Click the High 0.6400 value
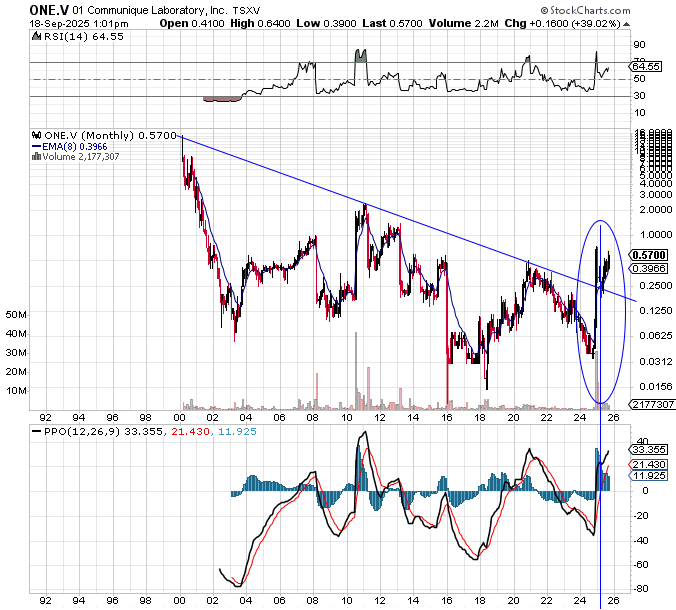Screen dimensions: 676x610 pyautogui.click(x=260, y=24)
